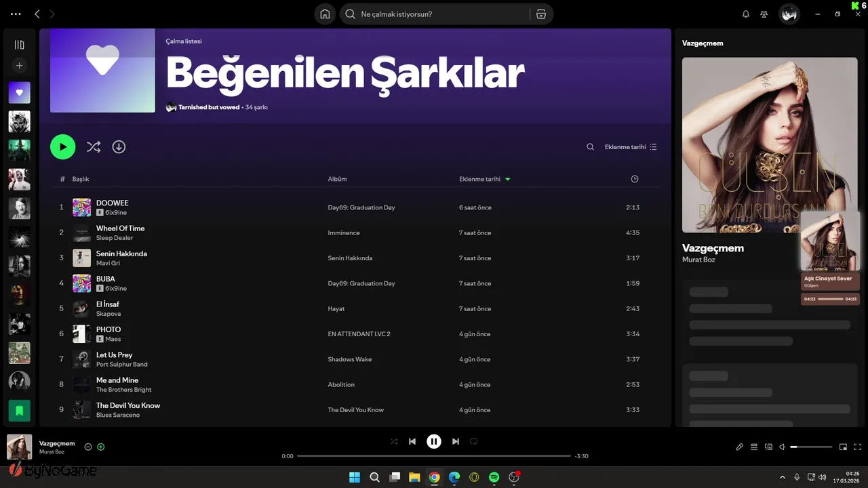Viewport: 868px width, 488px height.
Task: Toggle repeat in the player controls
Action: coord(474,441)
